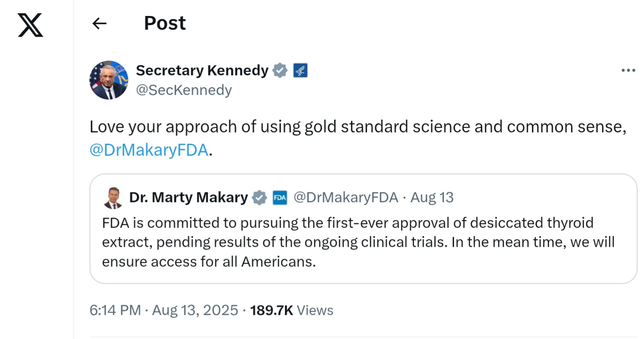Click the HHS affiliation badge icon

coord(300,71)
